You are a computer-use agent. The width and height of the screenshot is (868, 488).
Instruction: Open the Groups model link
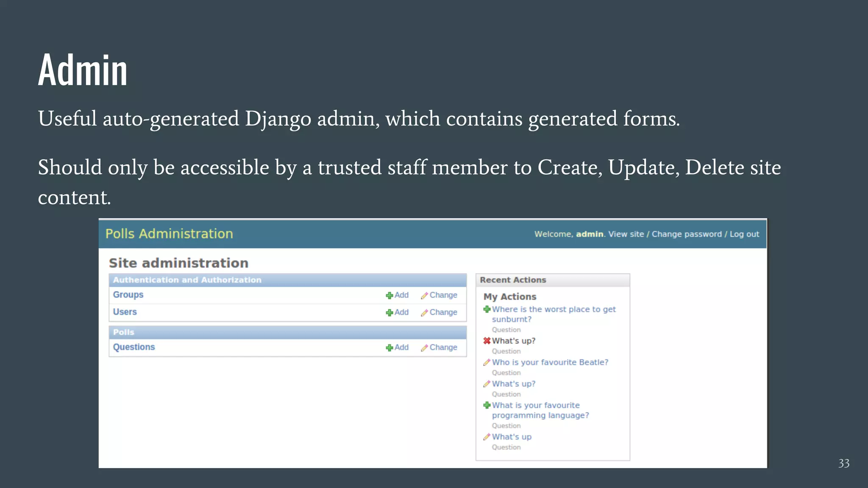pos(128,295)
